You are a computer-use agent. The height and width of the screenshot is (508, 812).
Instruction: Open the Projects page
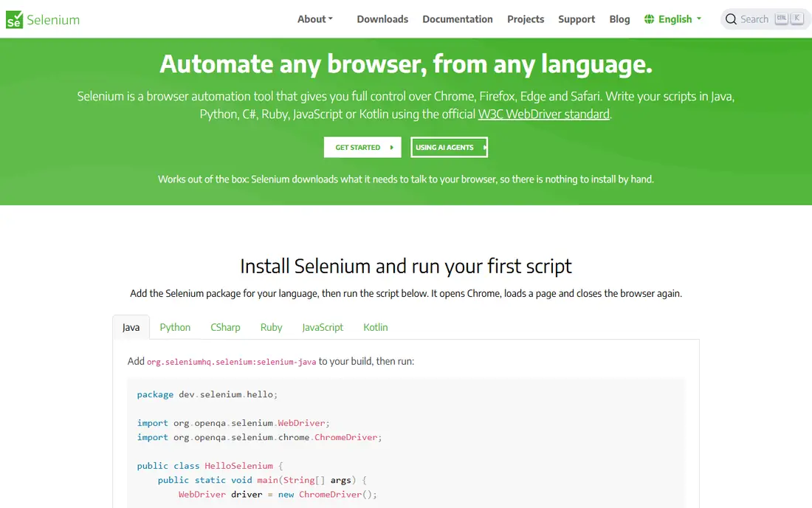[x=526, y=19]
